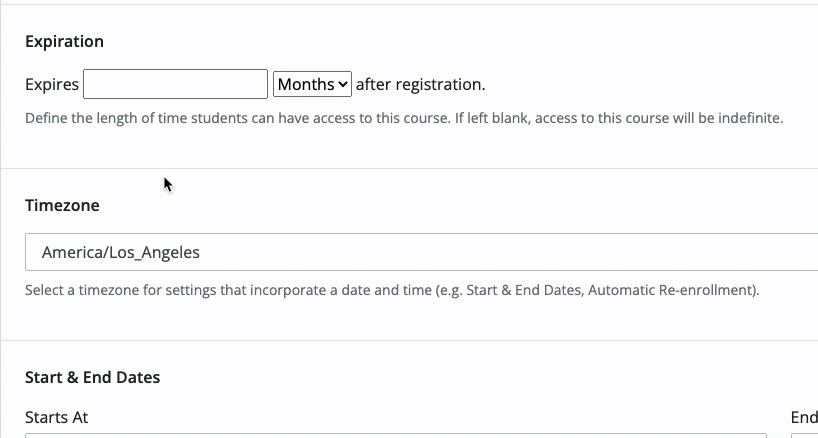This screenshot has height=438, width=818.
Task: Click the 'America/Los_Angeles' value text
Action: (x=120, y=252)
